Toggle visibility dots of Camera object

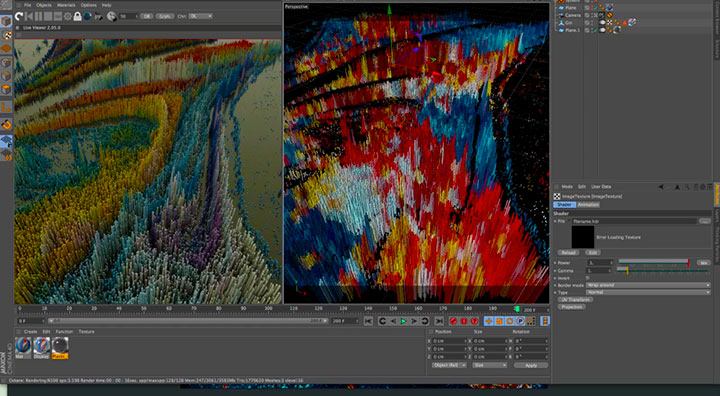point(593,15)
